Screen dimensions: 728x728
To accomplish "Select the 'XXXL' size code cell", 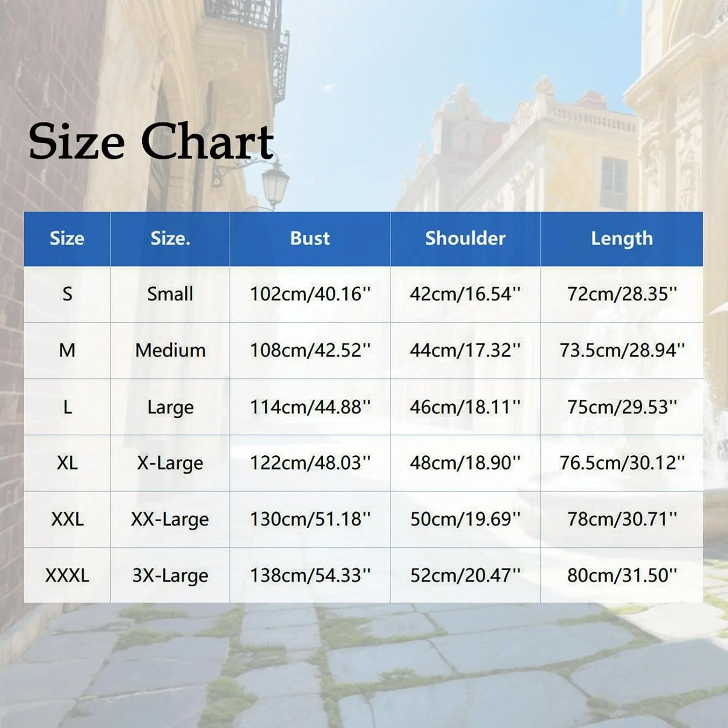I will pos(67,576).
